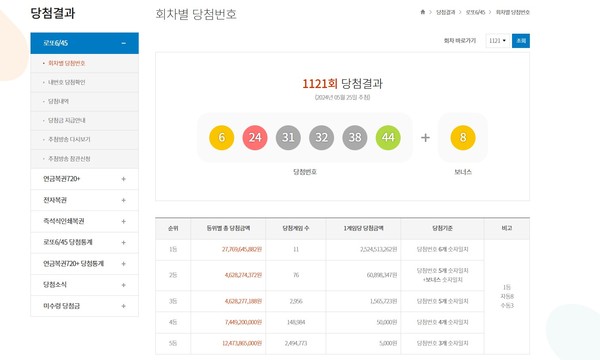600x360 pixels.
Task: Click the 5,000원 per-game prize cell
Action: (x=363, y=343)
